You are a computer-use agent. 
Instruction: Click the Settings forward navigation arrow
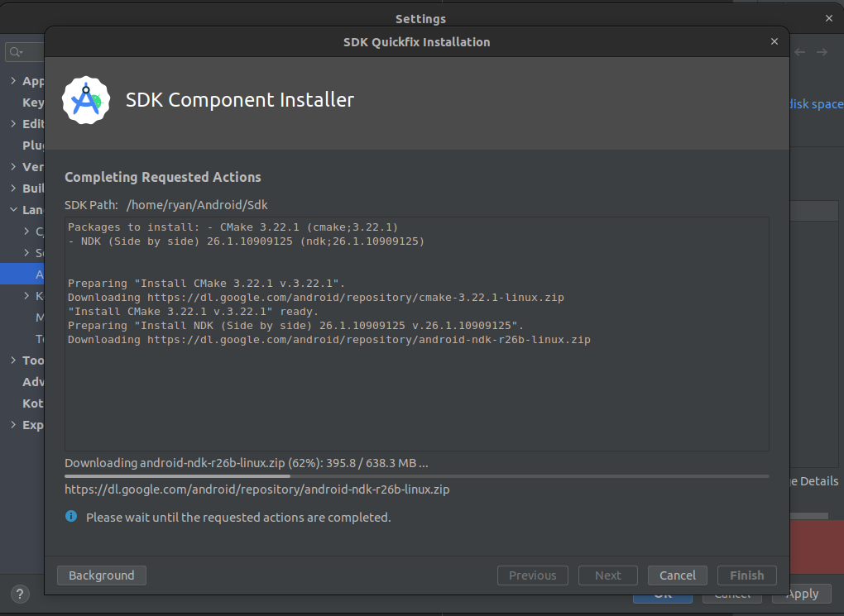coord(822,52)
